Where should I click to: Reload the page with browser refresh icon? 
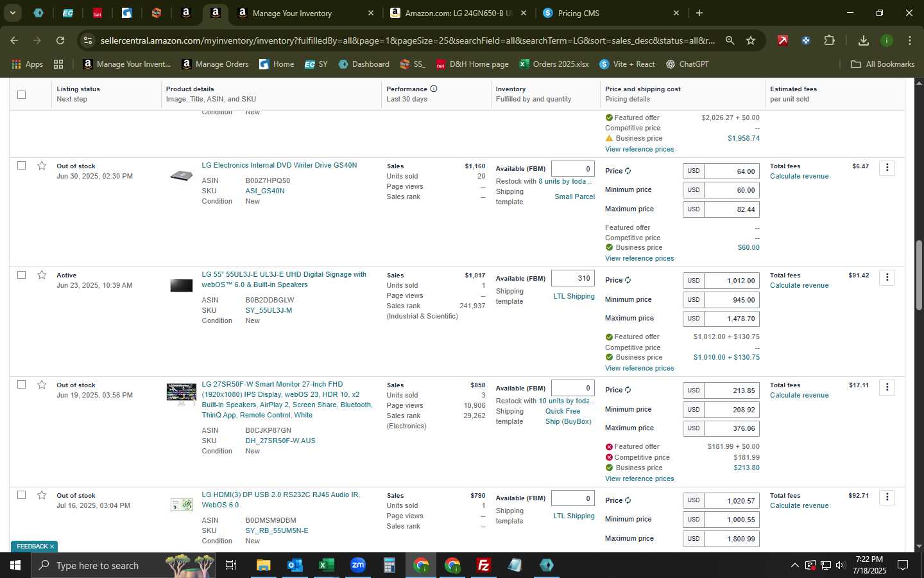click(x=60, y=40)
